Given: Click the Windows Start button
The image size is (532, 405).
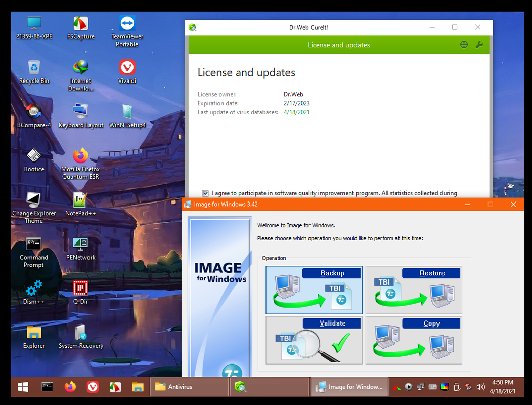Looking at the screenshot, I should [23, 387].
